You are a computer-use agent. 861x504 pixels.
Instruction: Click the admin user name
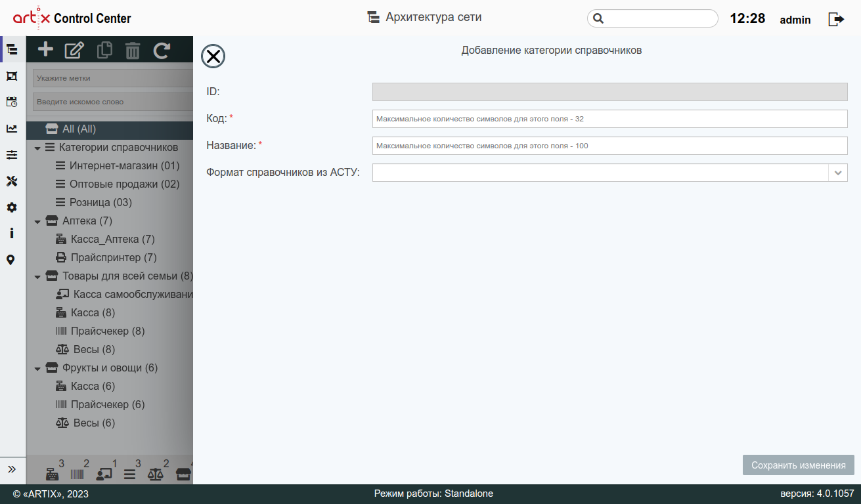point(795,20)
